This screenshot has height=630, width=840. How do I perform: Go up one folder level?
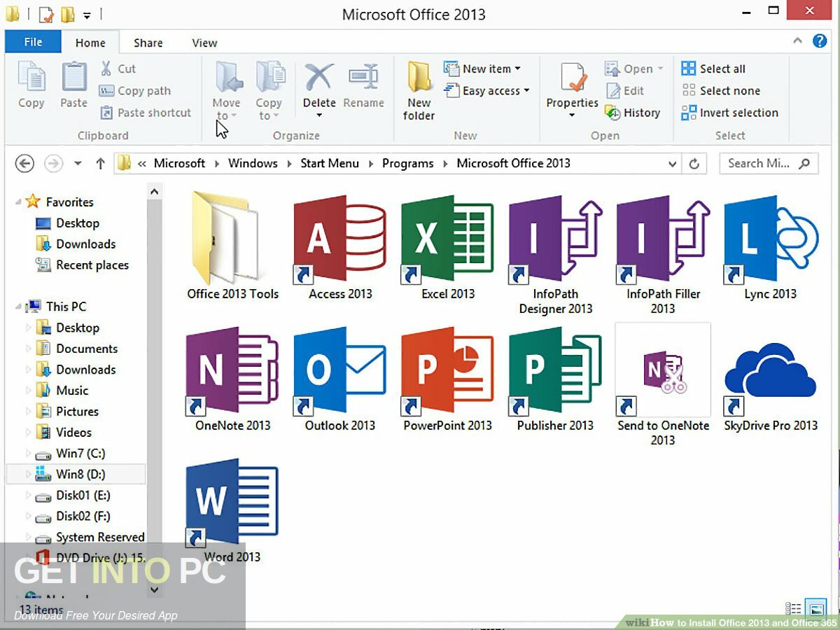[x=100, y=164]
